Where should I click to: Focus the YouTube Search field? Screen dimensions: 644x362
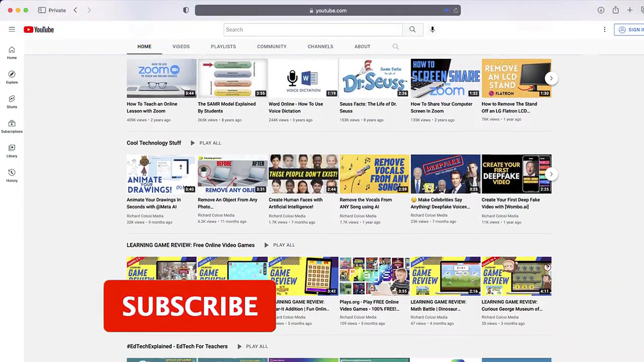[313, 29]
